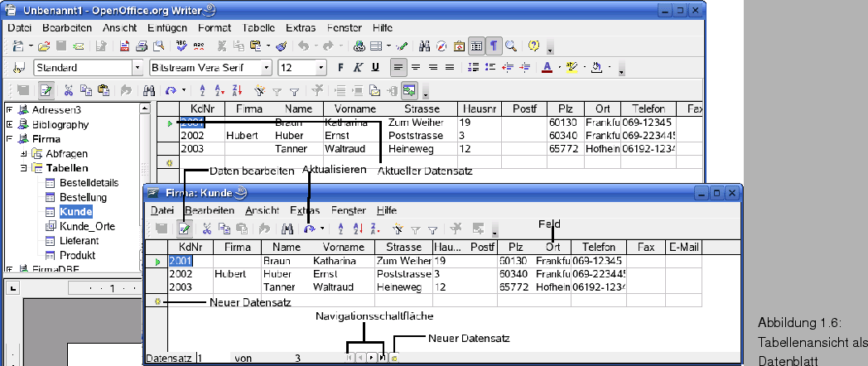Image resolution: width=868 pixels, height=366 pixels.
Task: Open Einfügen menu in Writer
Action: tap(167, 27)
